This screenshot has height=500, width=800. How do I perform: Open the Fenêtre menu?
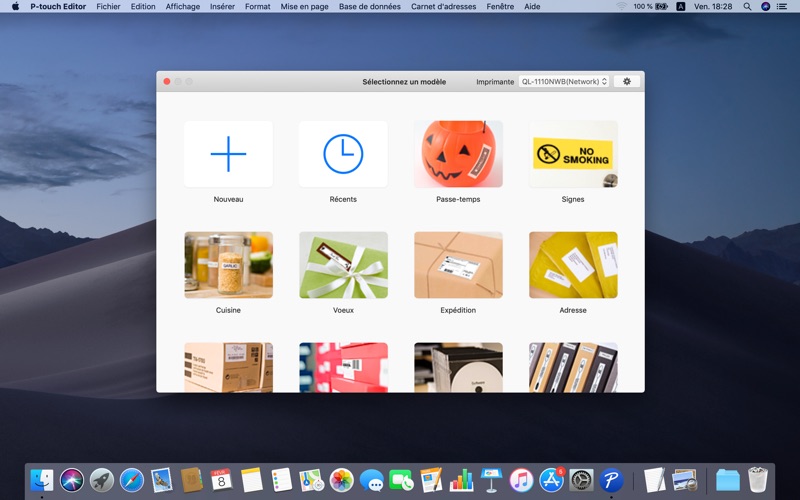tap(500, 7)
